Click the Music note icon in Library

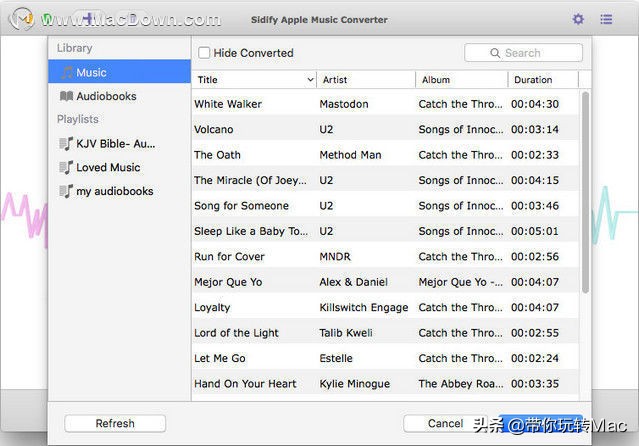66,73
